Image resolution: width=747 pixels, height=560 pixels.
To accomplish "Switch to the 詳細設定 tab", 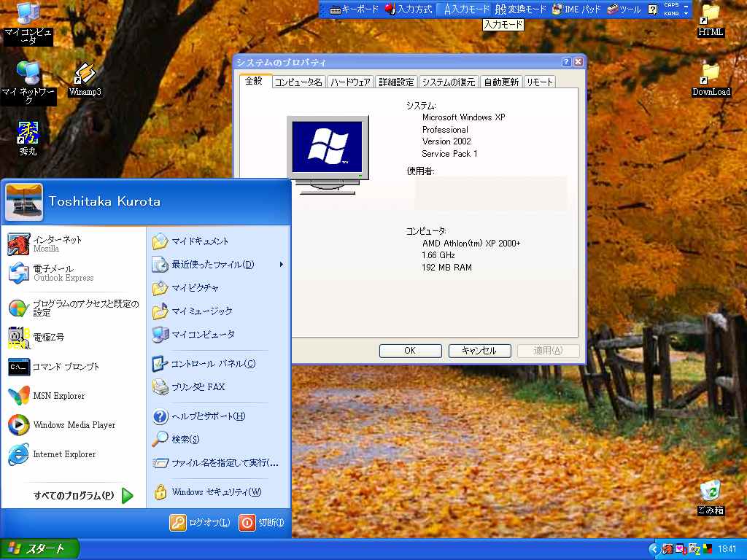I will [396, 82].
